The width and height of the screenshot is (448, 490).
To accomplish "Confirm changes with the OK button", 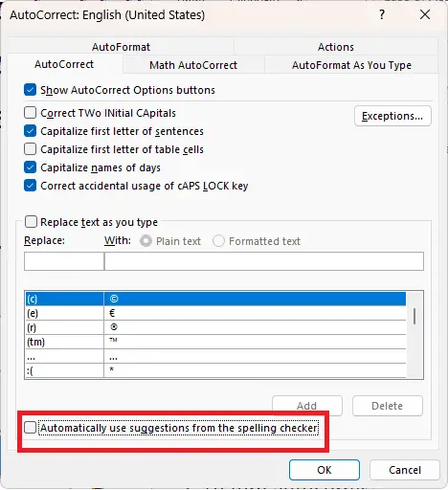I will [x=325, y=470].
